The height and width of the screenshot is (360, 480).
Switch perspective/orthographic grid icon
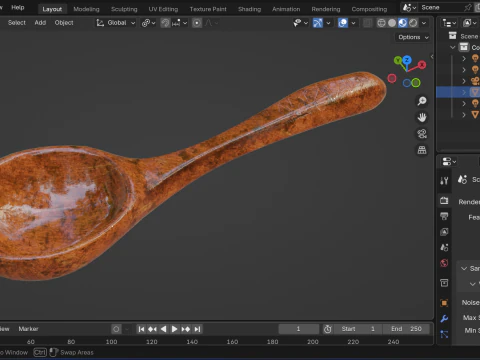(x=422, y=150)
